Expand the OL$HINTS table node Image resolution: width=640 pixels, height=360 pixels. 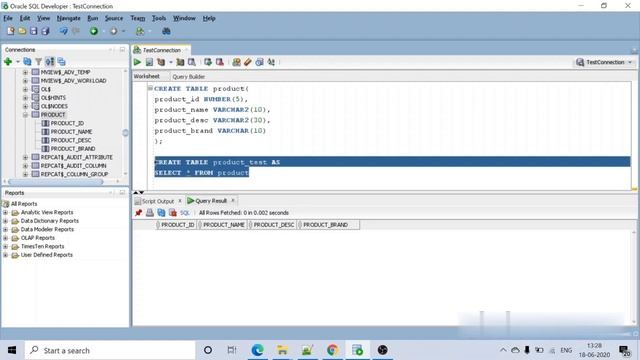click(x=25, y=98)
